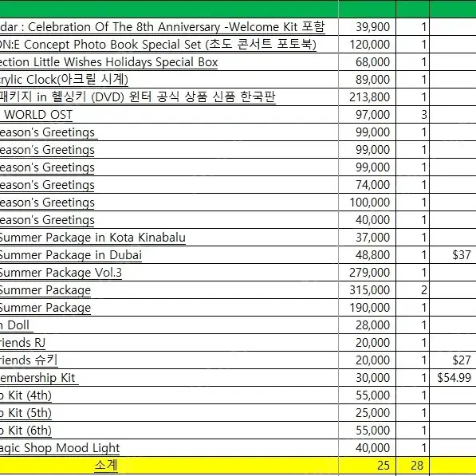This screenshot has height=476, width=476.
Task: Open the 8th Anniversary Welcome Kit link
Action: (x=163, y=27)
